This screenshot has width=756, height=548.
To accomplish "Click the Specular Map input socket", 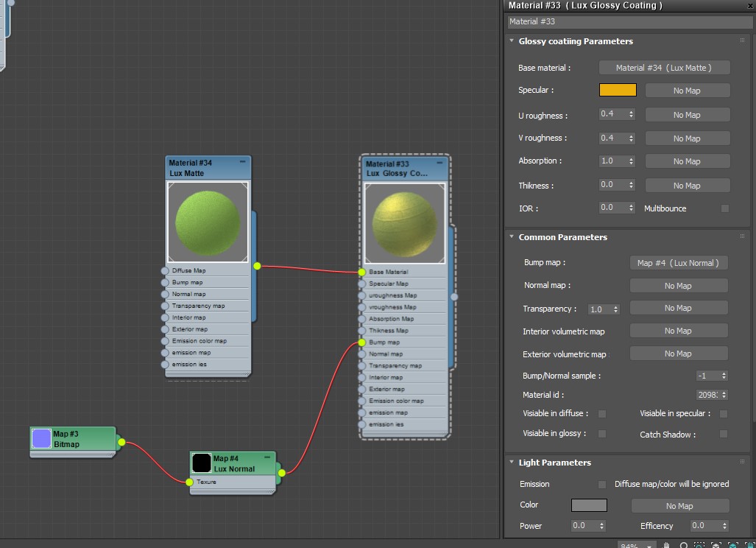I will [x=362, y=284].
